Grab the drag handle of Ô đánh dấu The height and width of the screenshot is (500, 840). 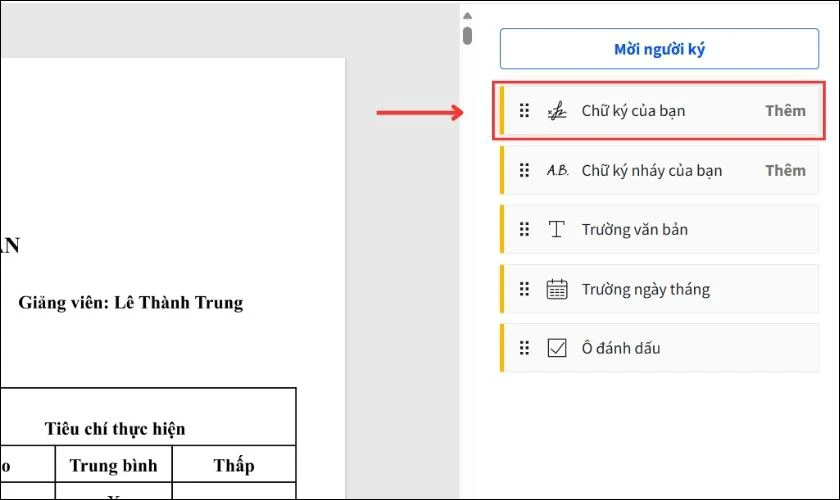[x=524, y=348]
